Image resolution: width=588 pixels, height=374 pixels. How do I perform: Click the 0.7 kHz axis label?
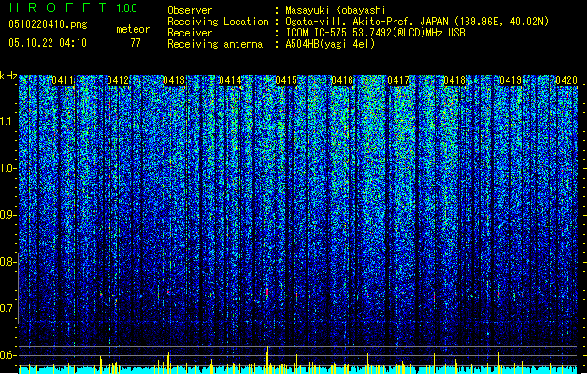tap(7, 309)
